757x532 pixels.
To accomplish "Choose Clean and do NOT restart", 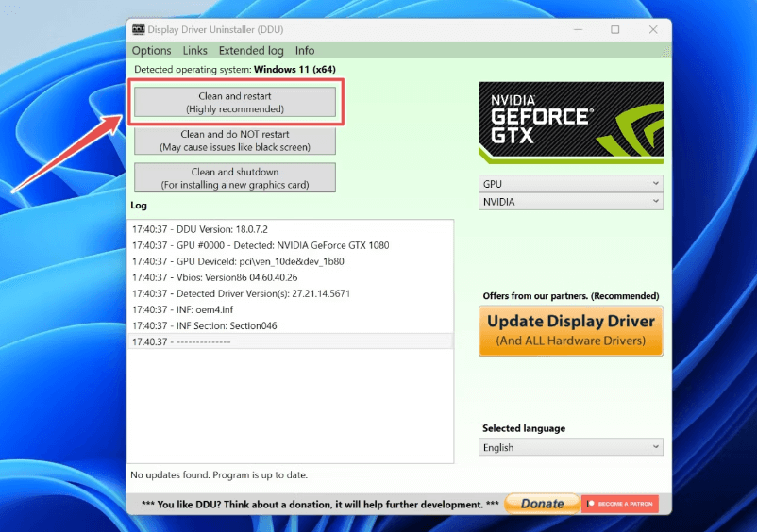I will point(235,141).
